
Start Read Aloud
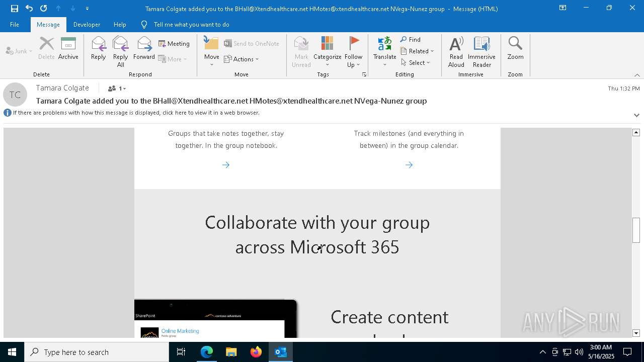pyautogui.click(x=456, y=52)
